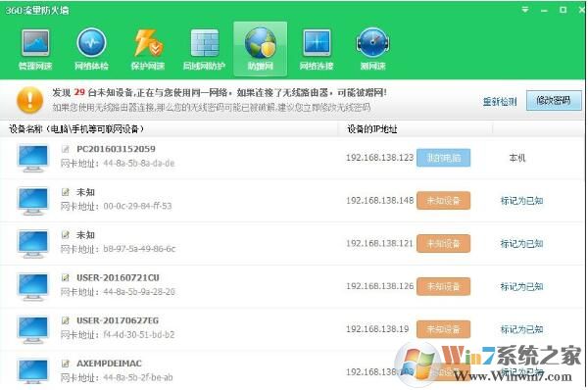Click the blue 我的电脑 badge
588x390 pixels.
tap(443, 158)
